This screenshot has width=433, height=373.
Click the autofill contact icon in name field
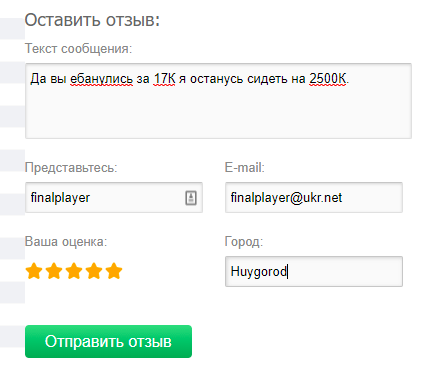[x=191, y=198]
